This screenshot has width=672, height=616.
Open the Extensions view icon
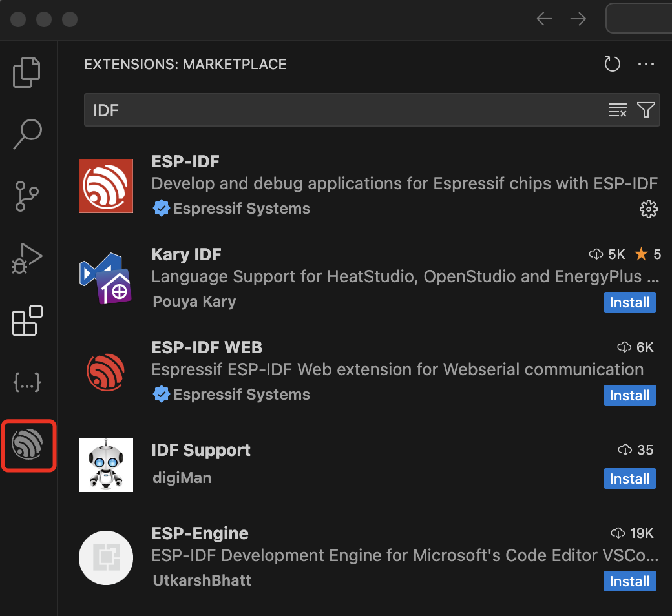coord(26,320)
